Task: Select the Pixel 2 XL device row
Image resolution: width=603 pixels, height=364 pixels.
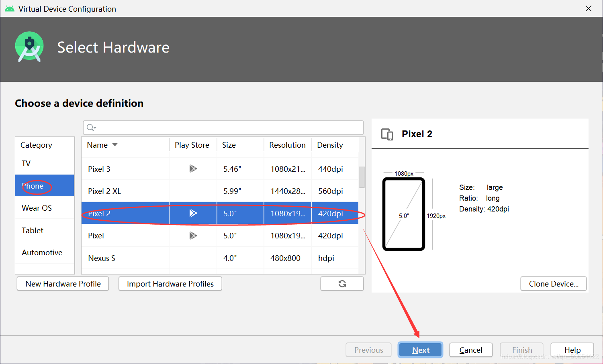Action: pyautogui.click(x=220, y=191)
